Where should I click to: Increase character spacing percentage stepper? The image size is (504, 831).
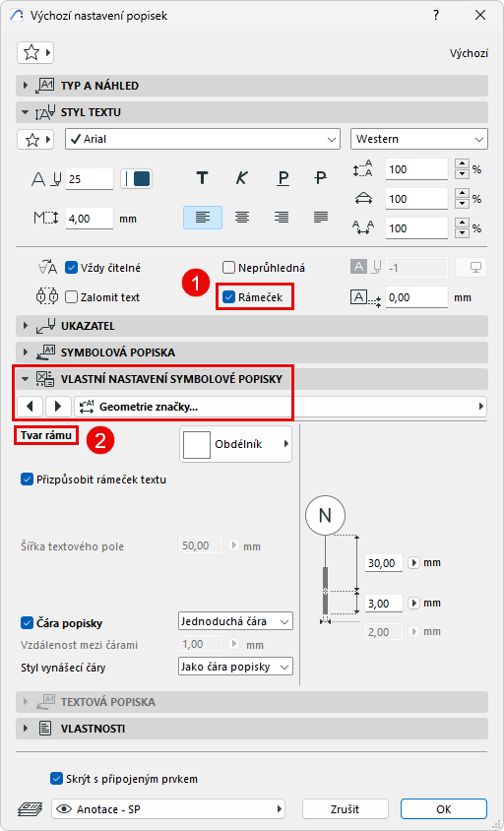[463, 224]
